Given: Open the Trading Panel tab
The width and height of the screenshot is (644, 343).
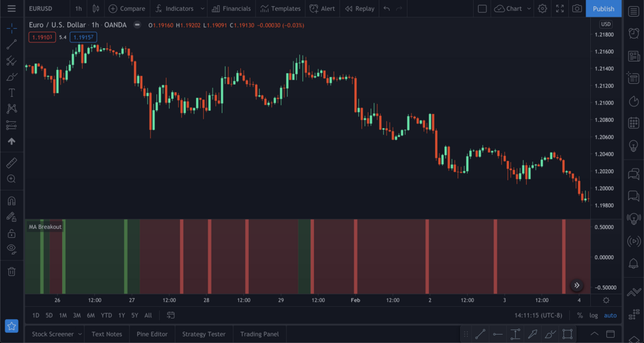Looking at the screenshot, I should [x=260, y=335].
